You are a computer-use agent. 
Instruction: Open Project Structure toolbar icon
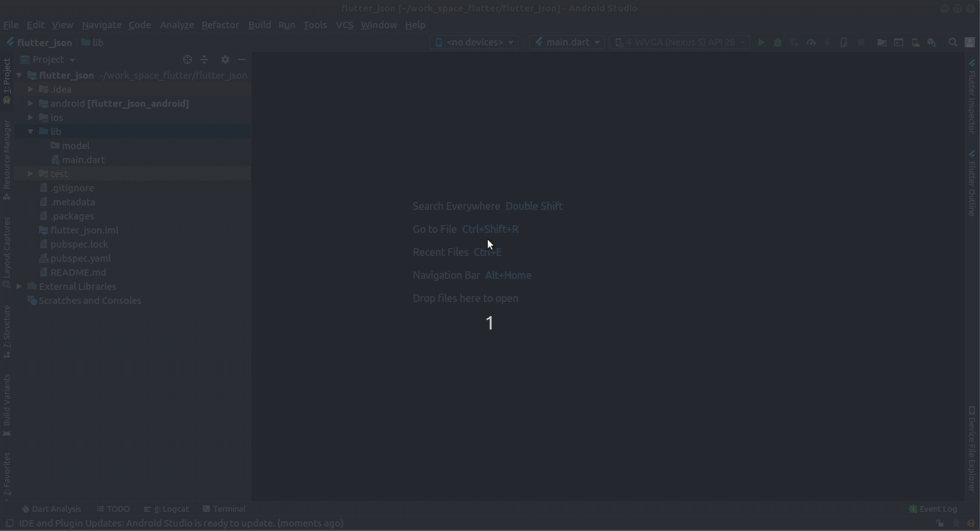point(882,42)
